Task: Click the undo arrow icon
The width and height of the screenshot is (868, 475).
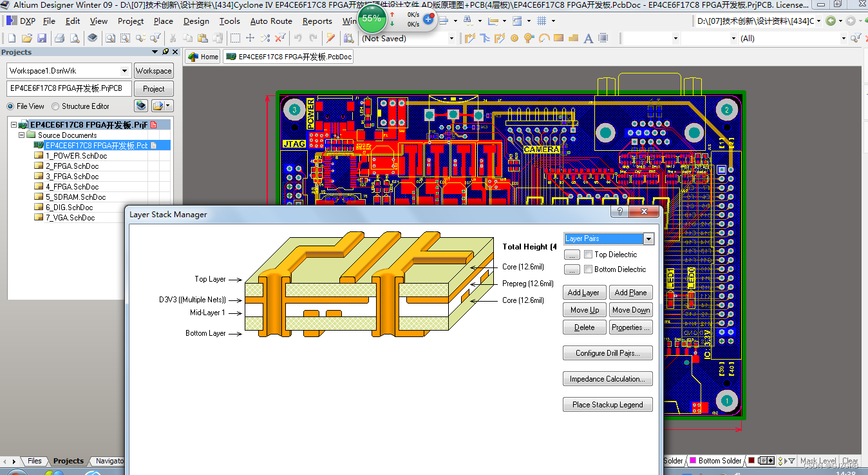Action: tap(297, 39)
